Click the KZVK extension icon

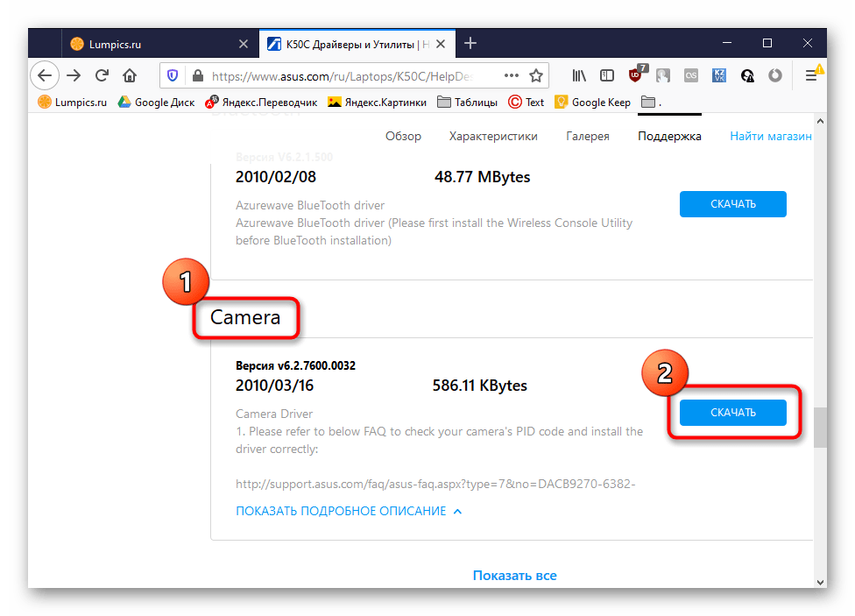pos(718,76)
